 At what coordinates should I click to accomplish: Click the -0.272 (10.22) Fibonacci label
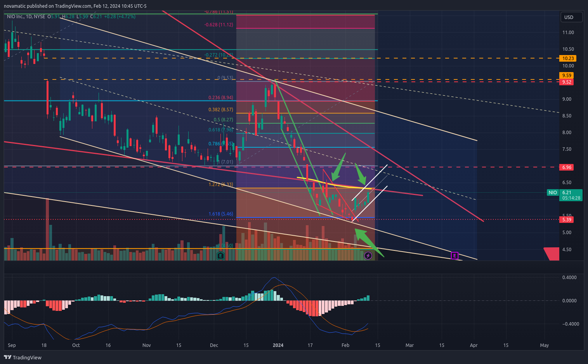(219, 55)
